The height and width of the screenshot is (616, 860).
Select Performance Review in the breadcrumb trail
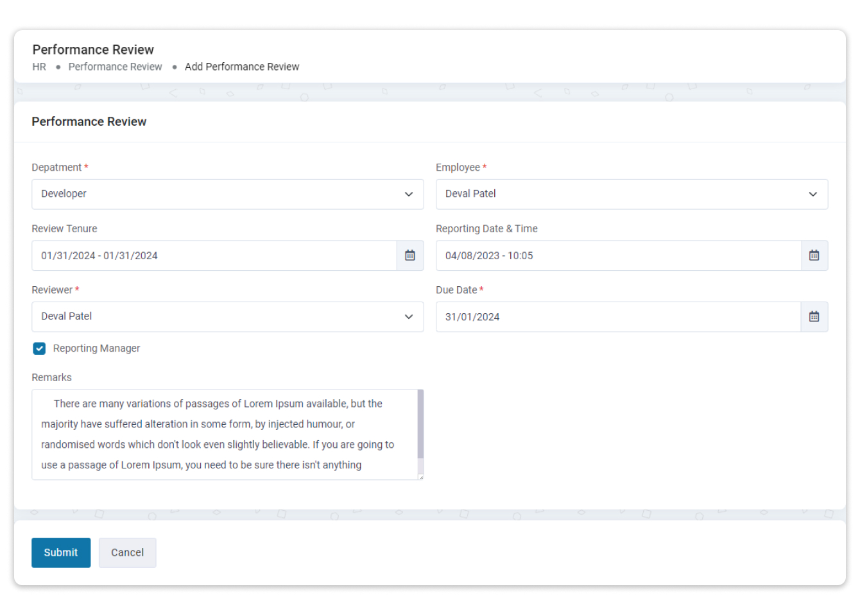coord(115,67)
